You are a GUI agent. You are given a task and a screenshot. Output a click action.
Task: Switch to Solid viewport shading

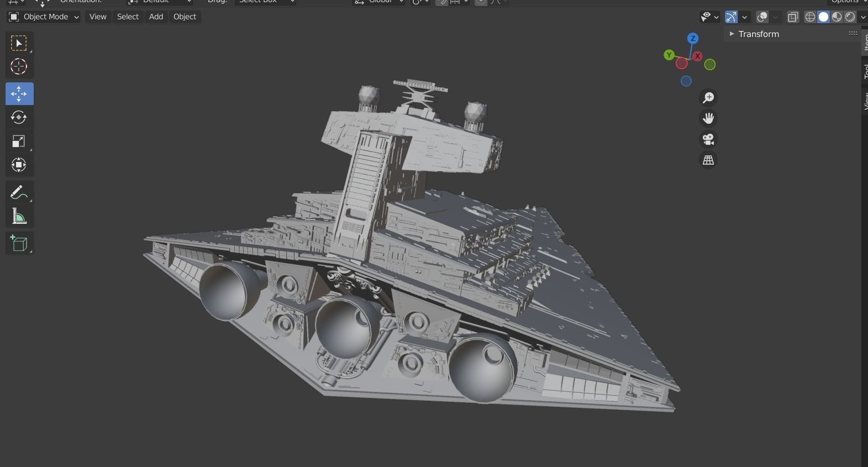(x=823, y=17)
